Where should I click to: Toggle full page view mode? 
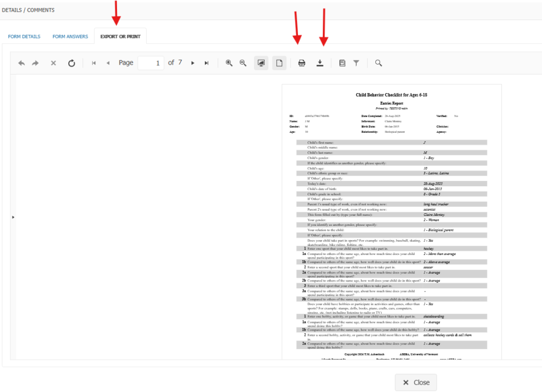pyautogui.click(x=279, y=63)
